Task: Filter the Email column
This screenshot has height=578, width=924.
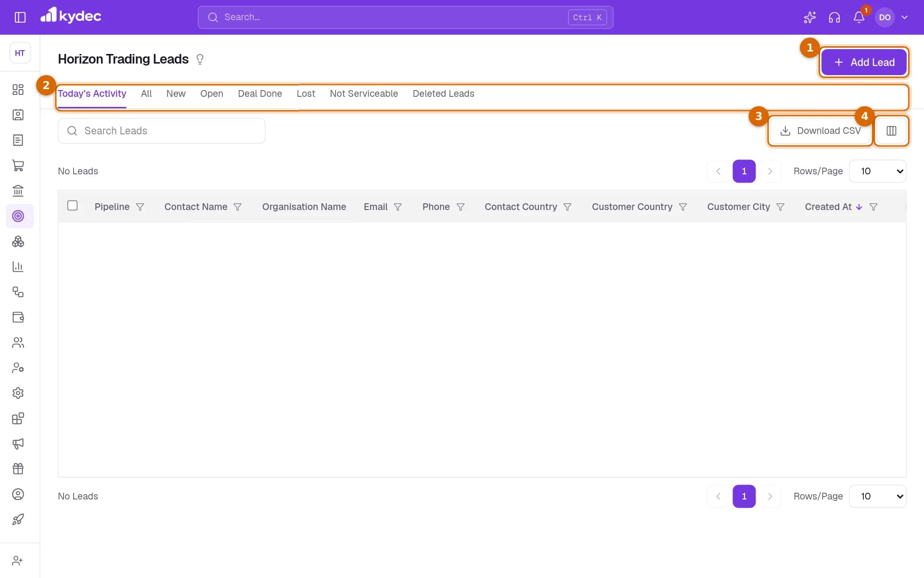Action: coord(398,207)
